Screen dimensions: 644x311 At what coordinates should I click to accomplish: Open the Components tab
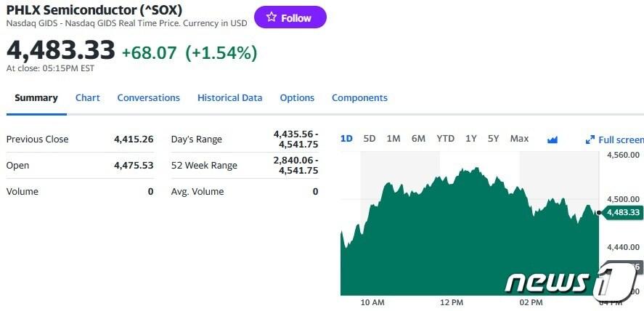coord(359,98)
